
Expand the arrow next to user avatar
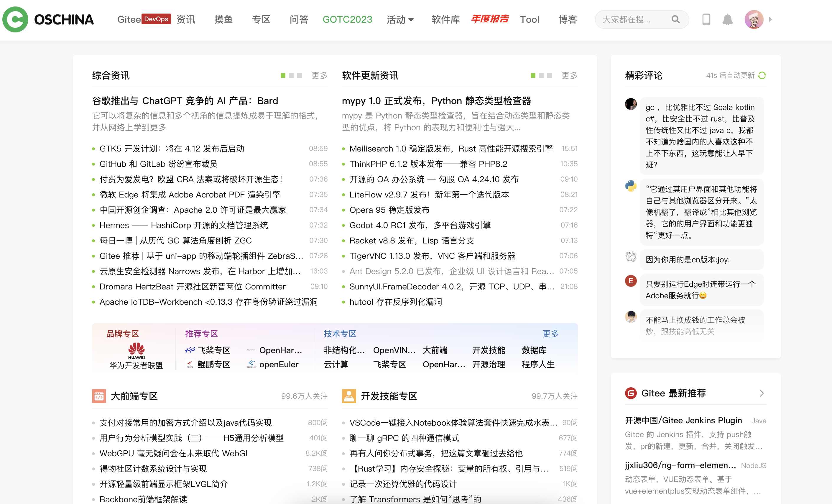[770, 19]
